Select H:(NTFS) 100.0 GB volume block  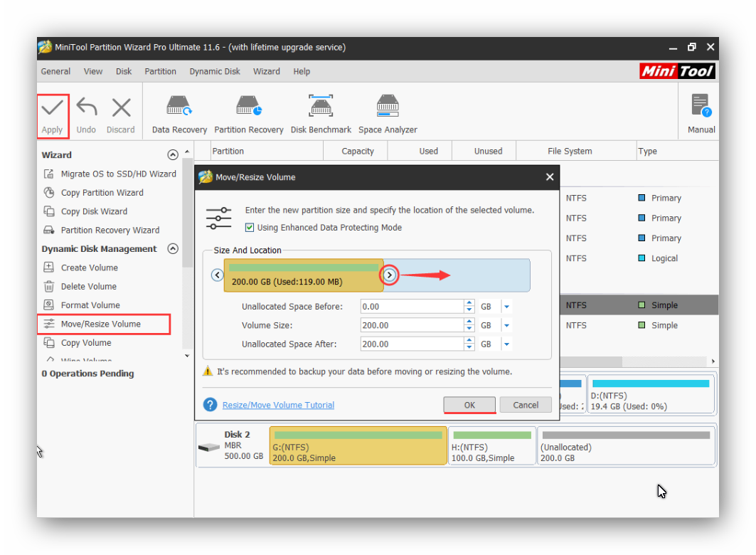pyautogui.click(x=491, y=445)
